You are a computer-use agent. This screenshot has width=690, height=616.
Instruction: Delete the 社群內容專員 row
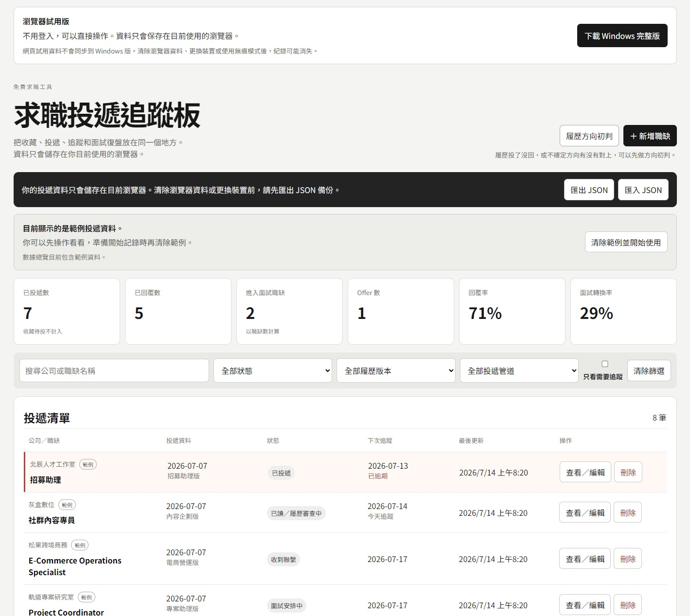point(628,512)
